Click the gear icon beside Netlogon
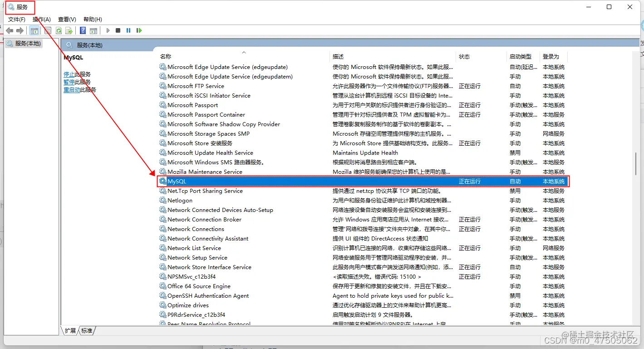 click(162, 200)
